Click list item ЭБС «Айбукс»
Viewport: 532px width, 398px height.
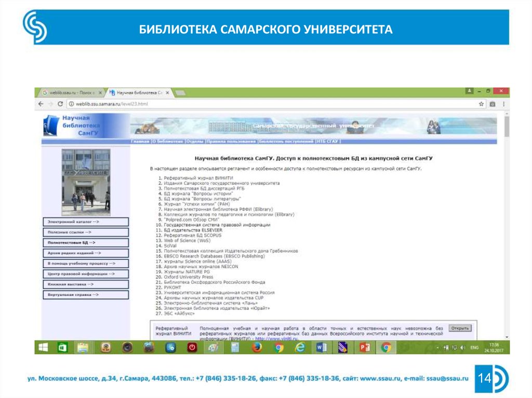pos(179,313)
